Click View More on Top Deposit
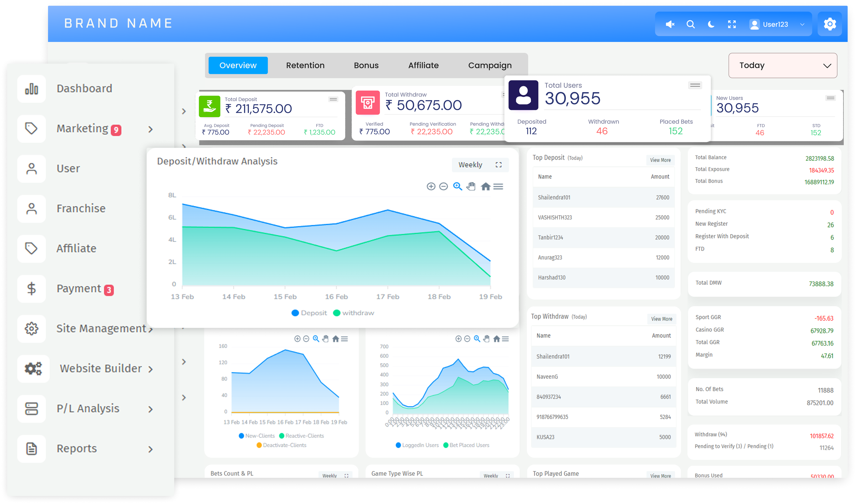Viewport: 857px width, 504px height. pyautogui.click(x=660, y=160)
